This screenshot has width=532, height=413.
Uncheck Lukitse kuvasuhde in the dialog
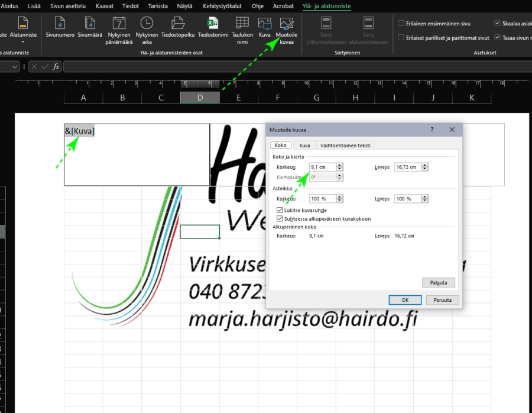click(280, 210)
